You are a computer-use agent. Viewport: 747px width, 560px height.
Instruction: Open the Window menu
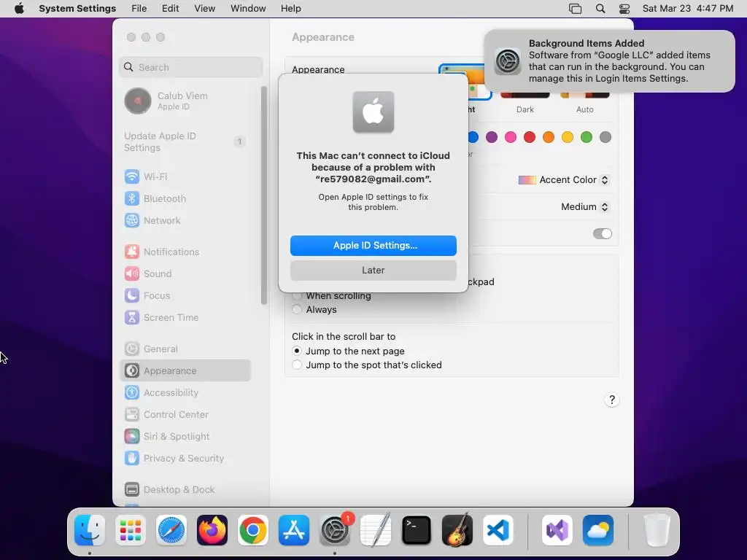click(248, 9)
